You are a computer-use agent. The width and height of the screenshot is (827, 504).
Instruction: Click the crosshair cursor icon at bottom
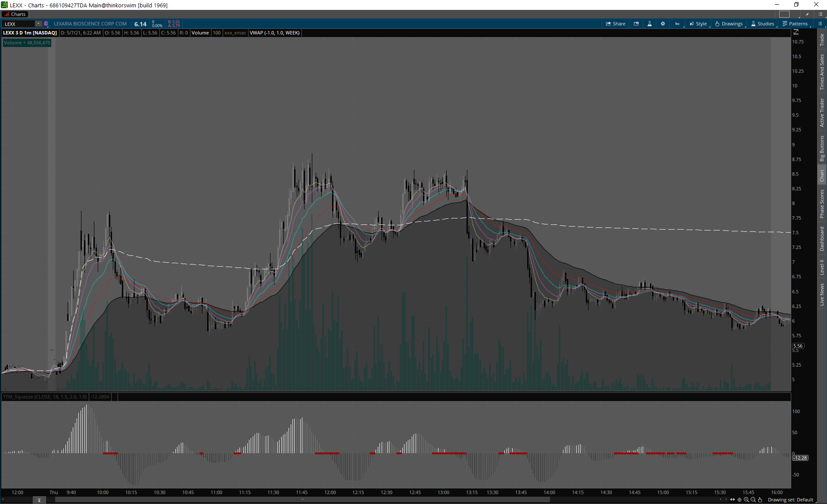tap(740, 500)
